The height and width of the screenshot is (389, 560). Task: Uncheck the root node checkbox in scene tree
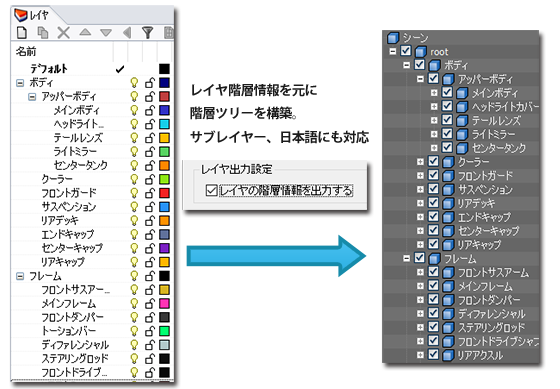(x=406, y=51)
